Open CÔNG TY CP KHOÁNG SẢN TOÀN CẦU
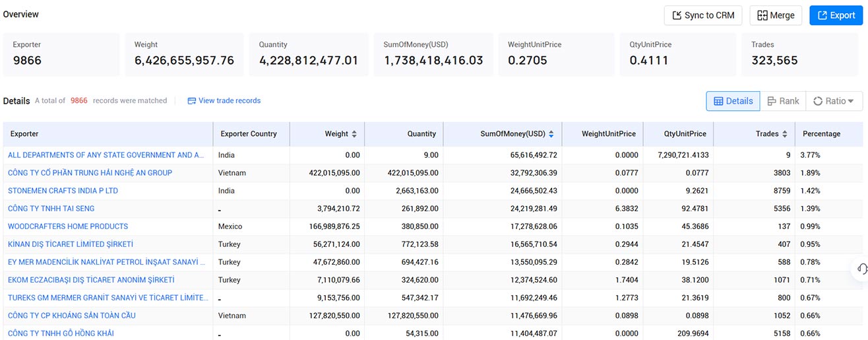Screen dimensions: 868x340 (x=71, y=316)
